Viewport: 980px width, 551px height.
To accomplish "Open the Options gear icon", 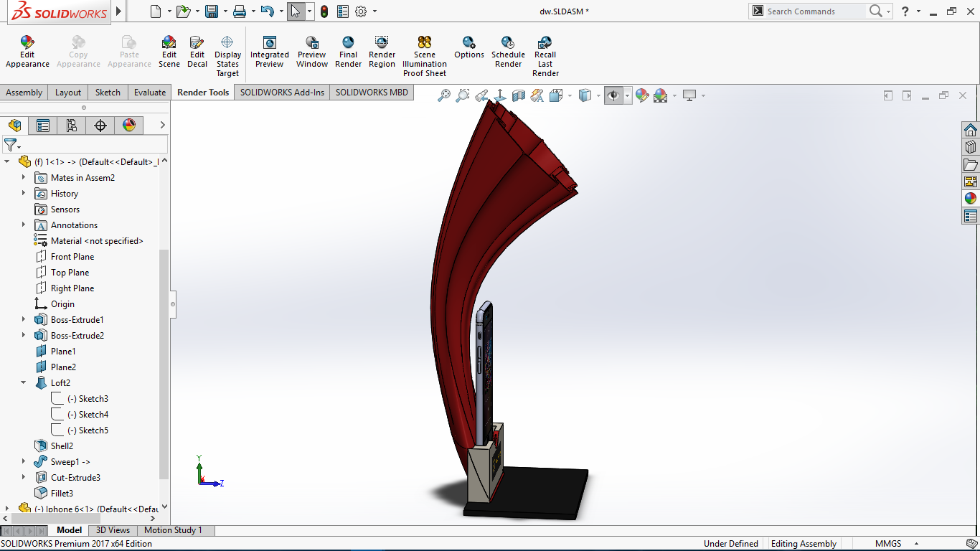I will coord(361,11).
